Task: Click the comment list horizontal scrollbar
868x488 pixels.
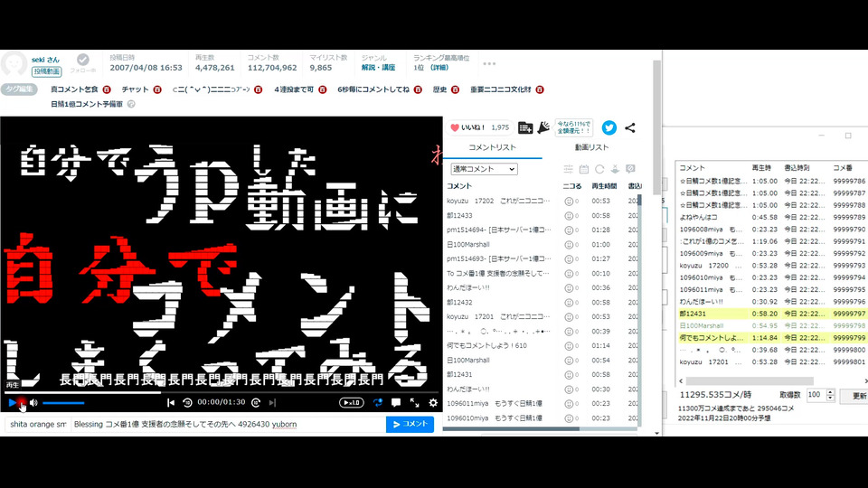Action: (511, 428)
